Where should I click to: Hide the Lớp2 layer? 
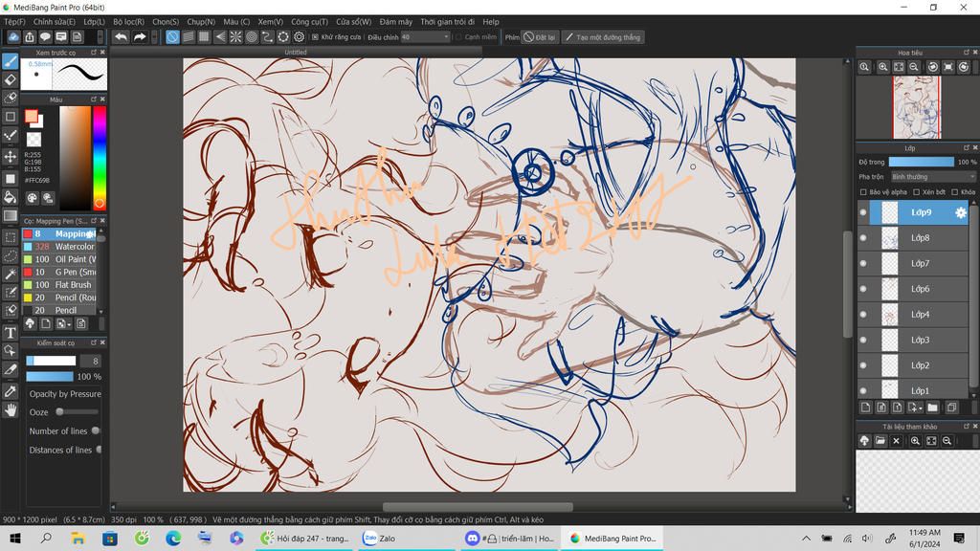pyautogui.click(x=863, y=365)
